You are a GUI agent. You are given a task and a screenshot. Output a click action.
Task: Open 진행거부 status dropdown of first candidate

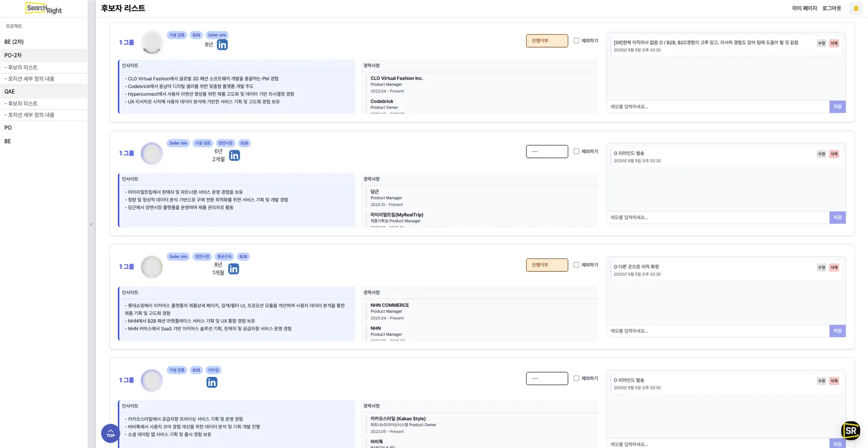pyautogui.click(x=547, y=41)
